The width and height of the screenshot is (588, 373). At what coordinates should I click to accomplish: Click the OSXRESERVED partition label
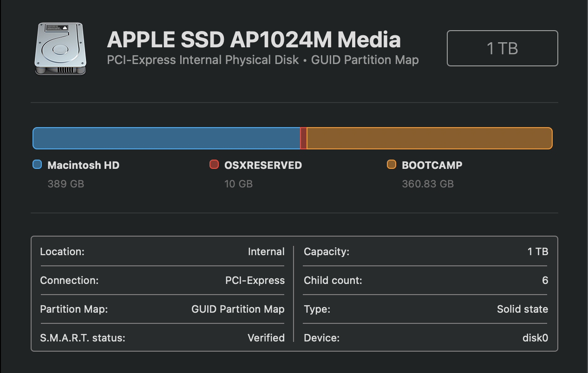[263, 165]
